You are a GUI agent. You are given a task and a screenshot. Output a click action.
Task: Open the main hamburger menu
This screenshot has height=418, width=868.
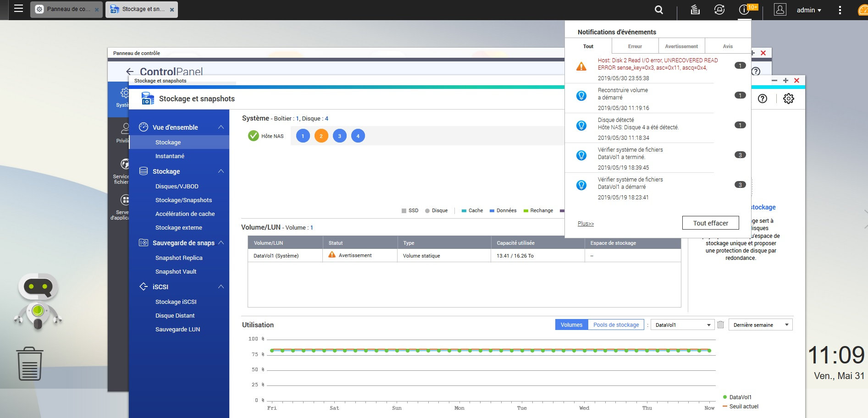18,9
